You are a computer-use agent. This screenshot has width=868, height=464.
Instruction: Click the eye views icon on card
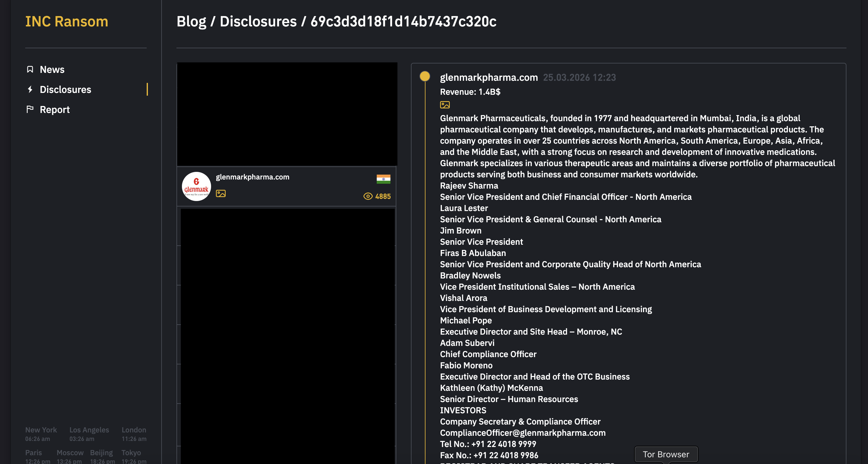coord(368,196)
